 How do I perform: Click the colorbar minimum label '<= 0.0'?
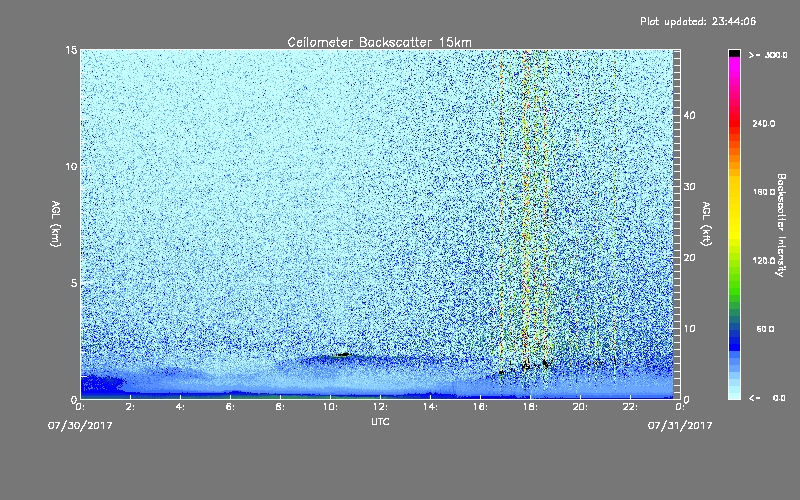pyautogui.click(x=767, y=398)
